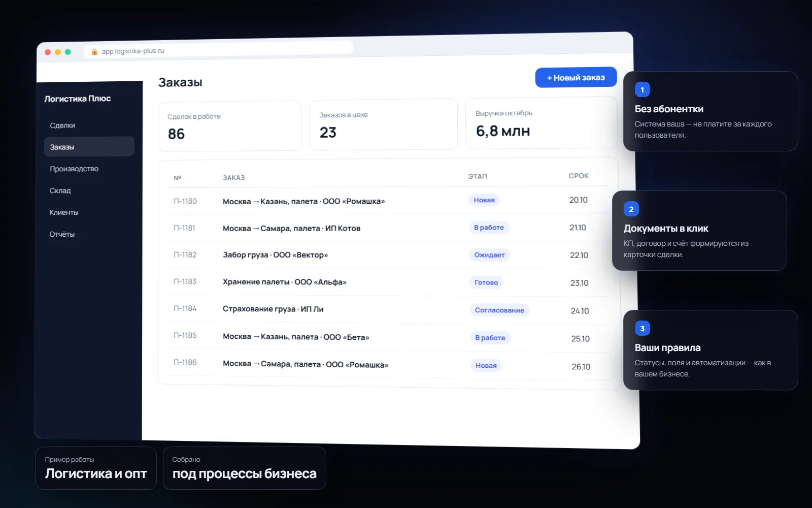Click the под процессы бизнеса caption
Viewport: 812px width, 508px height.
pos(244,473)
